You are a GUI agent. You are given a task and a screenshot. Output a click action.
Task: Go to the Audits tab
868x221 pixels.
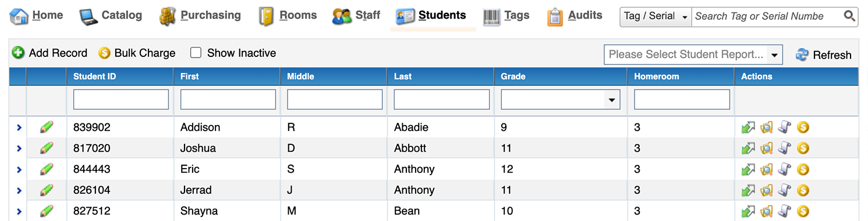click(575, 16)
